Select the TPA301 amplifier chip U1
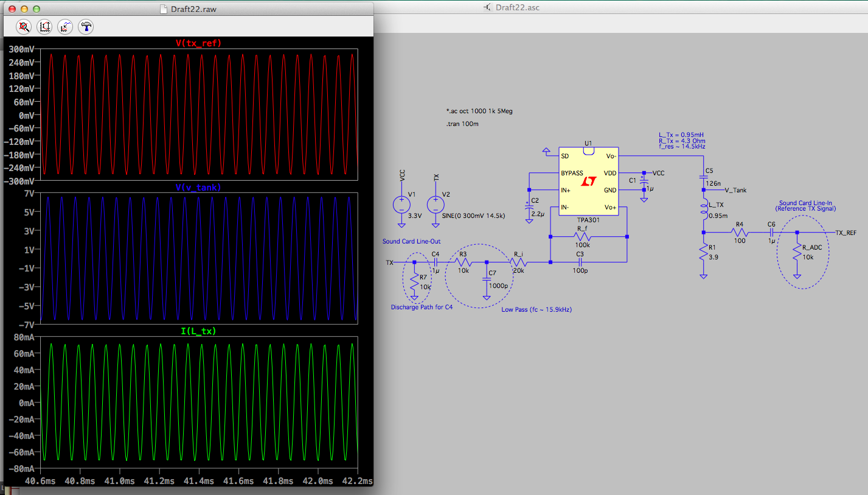Screen dimensions: 868x495 [x=588, y=181]
